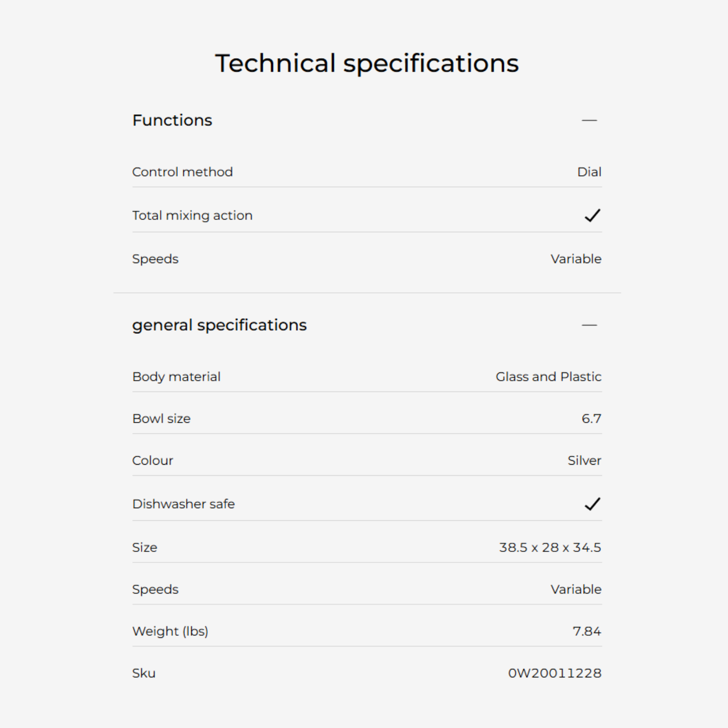Click the Total mixing action checkmark
The height and width of the screenshot is (728, 728).
point(592,215)
